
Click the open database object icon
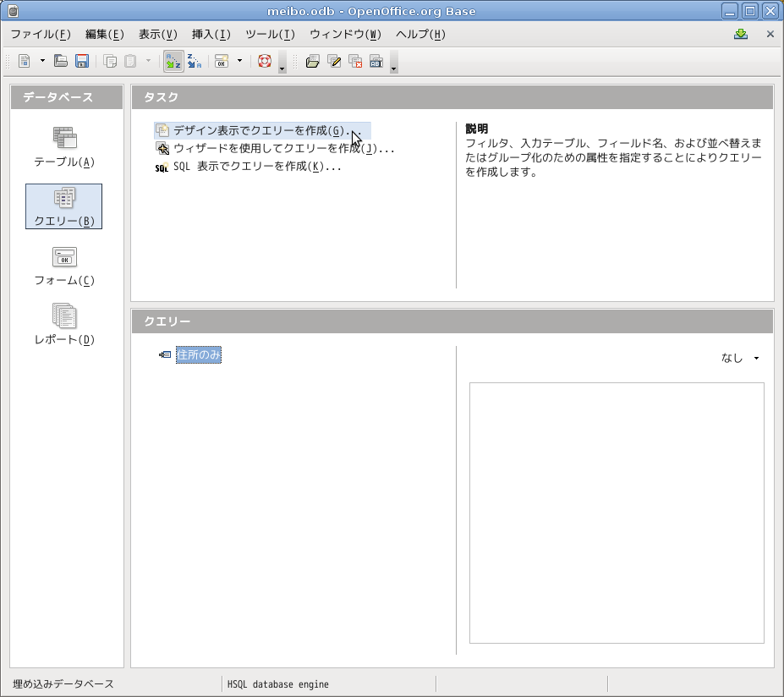312,61
